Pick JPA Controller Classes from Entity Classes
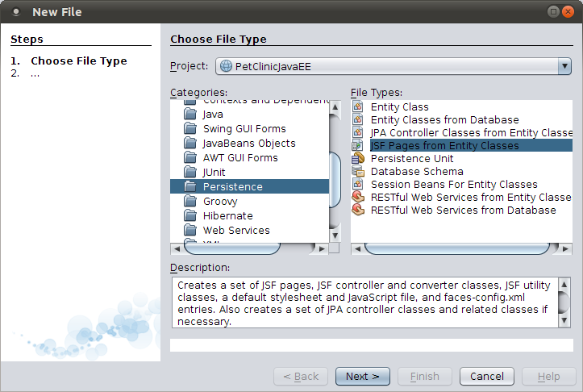The image size is (583, 392). (471, 133)
